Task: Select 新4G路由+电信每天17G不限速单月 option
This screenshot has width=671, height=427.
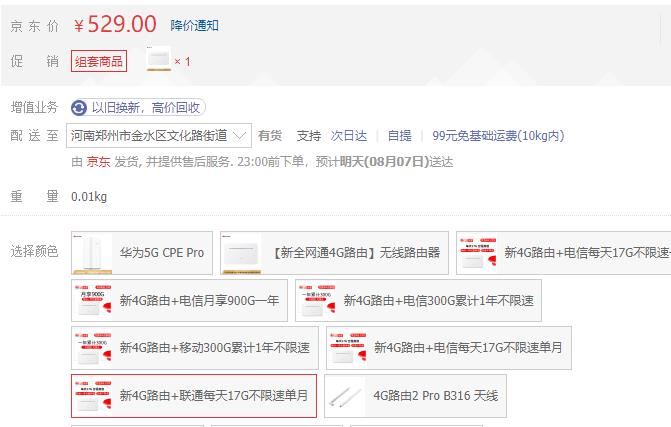Action: click(448, 348)
